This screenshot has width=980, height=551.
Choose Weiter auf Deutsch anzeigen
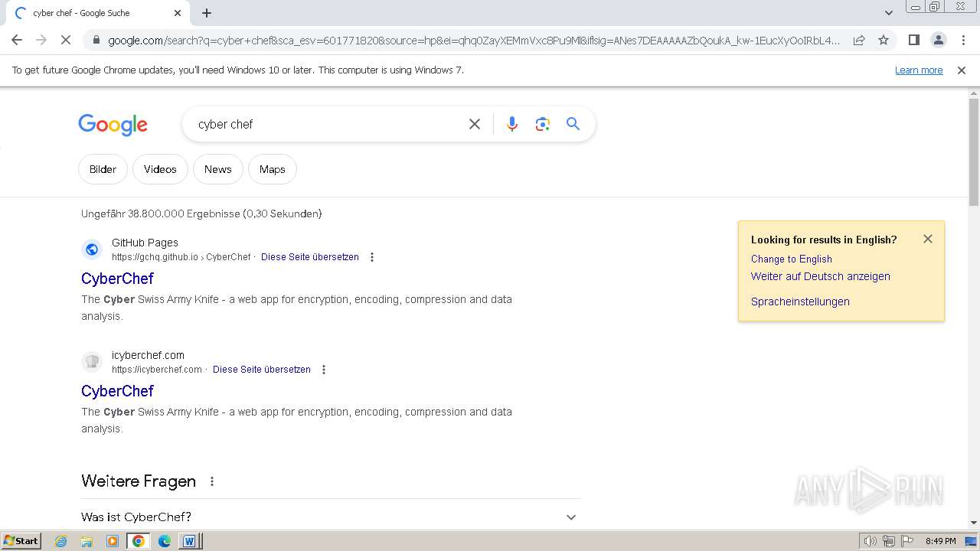pos(820,276)
